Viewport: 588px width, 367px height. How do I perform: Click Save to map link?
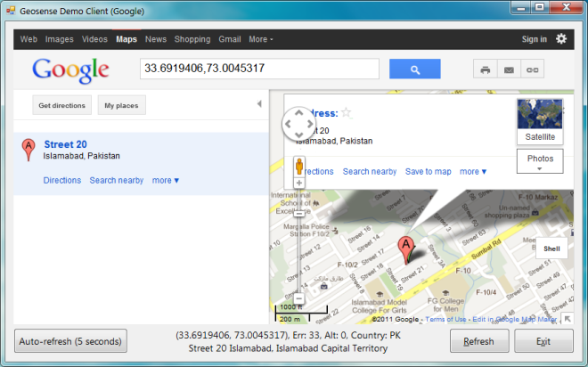point(429,171)
